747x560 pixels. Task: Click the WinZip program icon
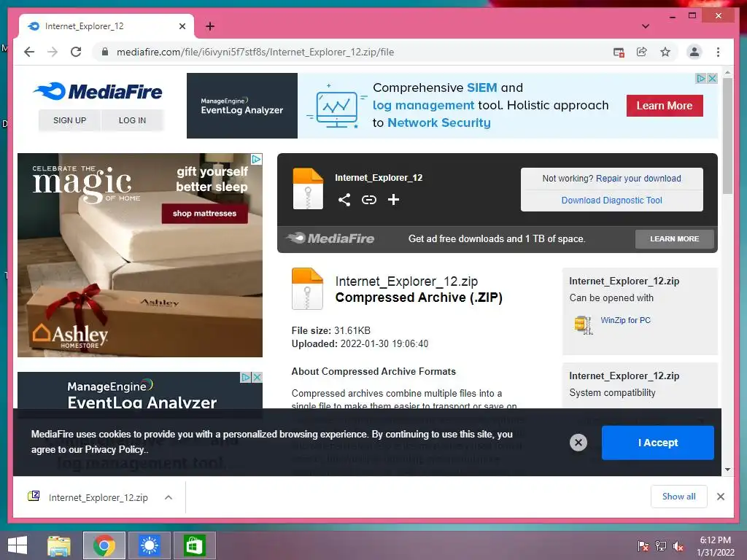coord(583,325)
